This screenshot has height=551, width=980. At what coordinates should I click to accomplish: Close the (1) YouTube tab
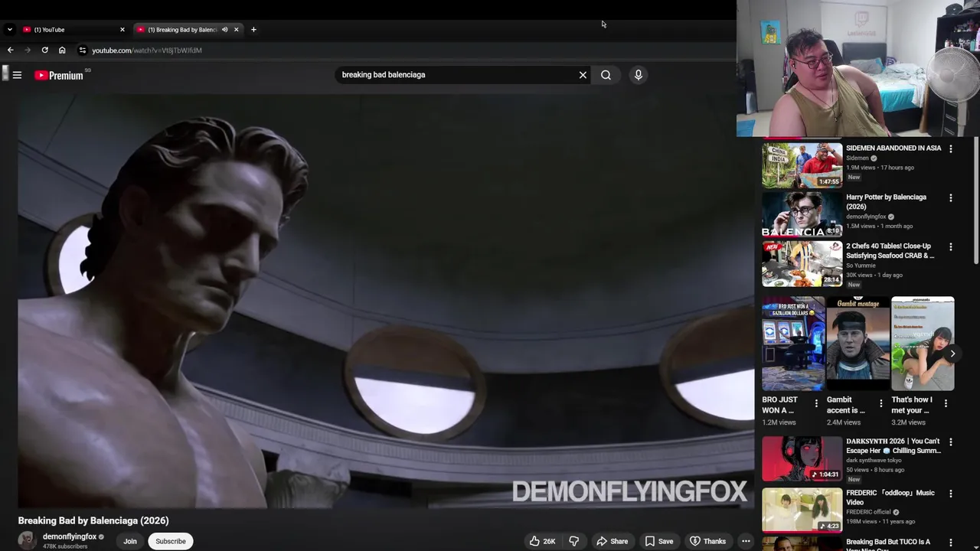point(122,30)
